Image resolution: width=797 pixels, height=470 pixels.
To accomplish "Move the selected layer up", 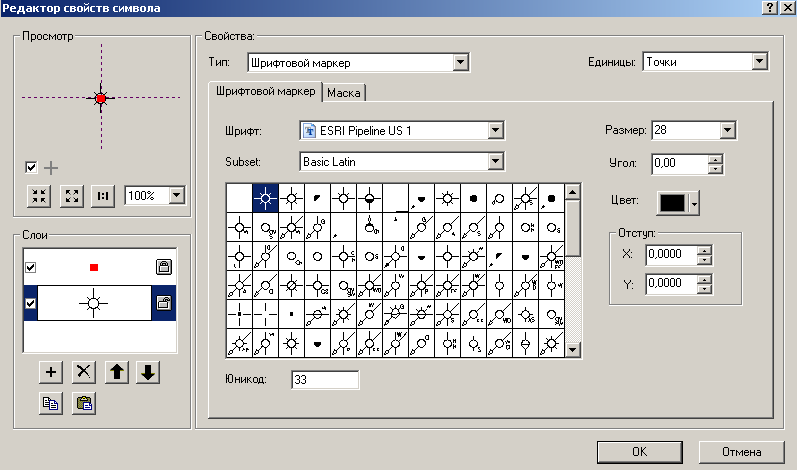I will [117, 372].
